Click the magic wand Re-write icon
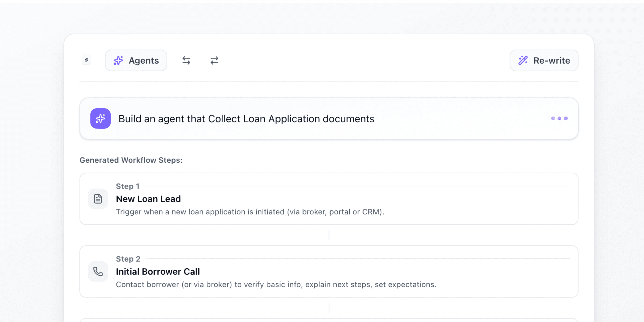This screenshot has width=644, height=322. 523,60
